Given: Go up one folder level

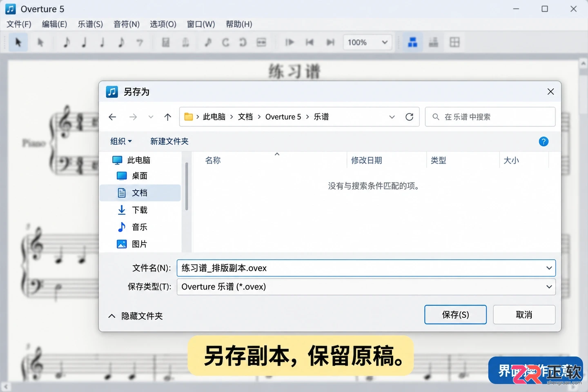Looking at the screenshot, I should tap(167, 117).
